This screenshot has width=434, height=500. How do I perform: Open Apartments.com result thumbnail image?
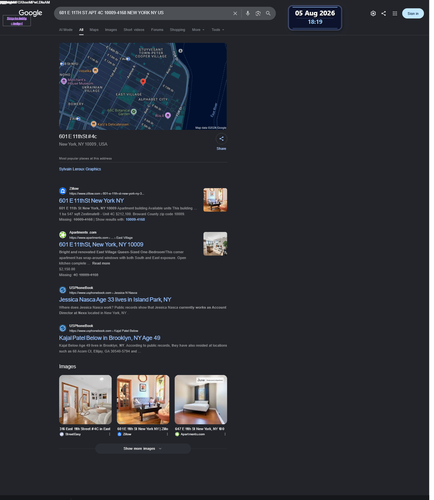[215, 244]
